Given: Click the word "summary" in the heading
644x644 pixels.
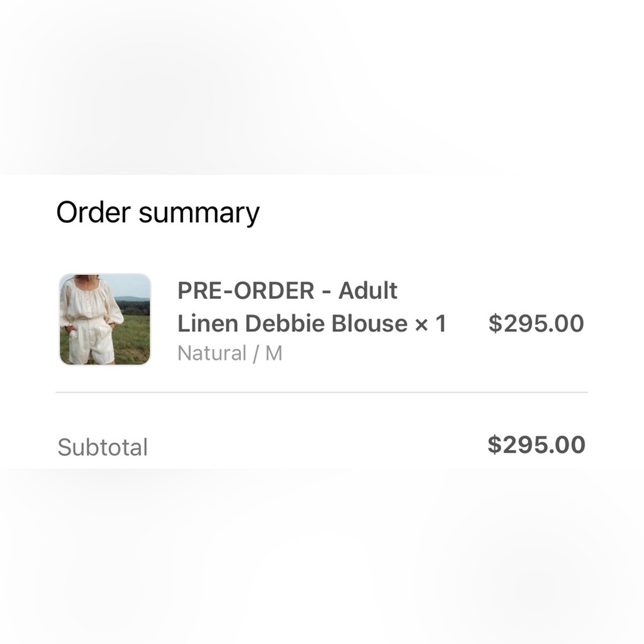Looking at the screenshot, I should [x=199, y=214].
